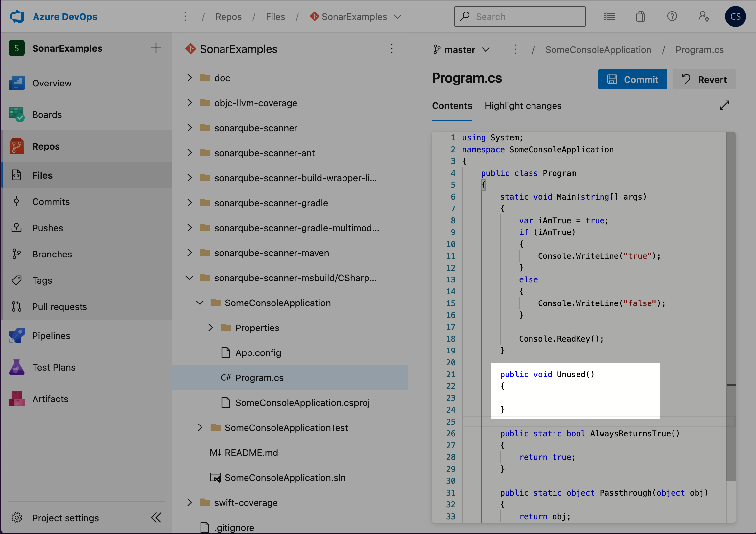Open the work items list icon in header
This screenshot has width=756, height=534.
[609, 16]
